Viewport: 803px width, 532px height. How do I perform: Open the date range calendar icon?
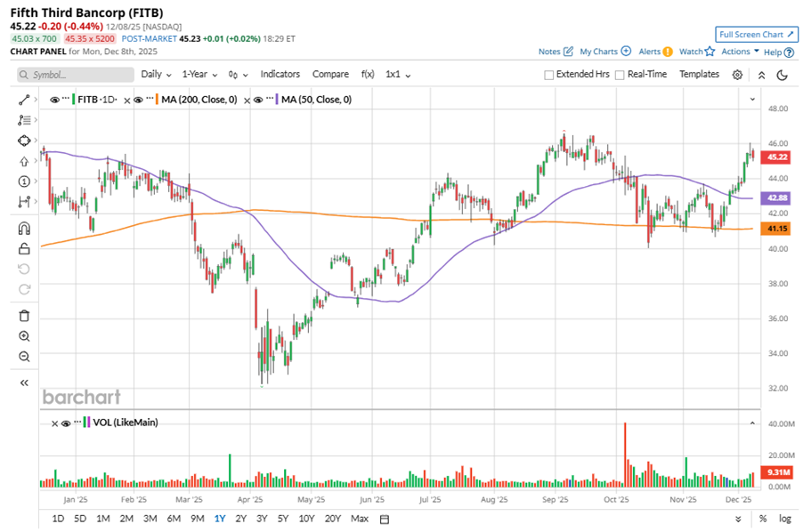point(385,520)
